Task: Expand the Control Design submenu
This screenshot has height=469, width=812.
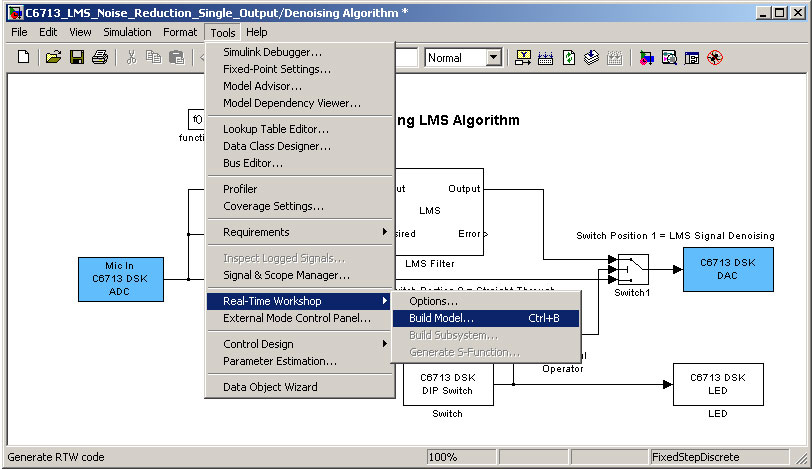Action: tap(300, 344)
